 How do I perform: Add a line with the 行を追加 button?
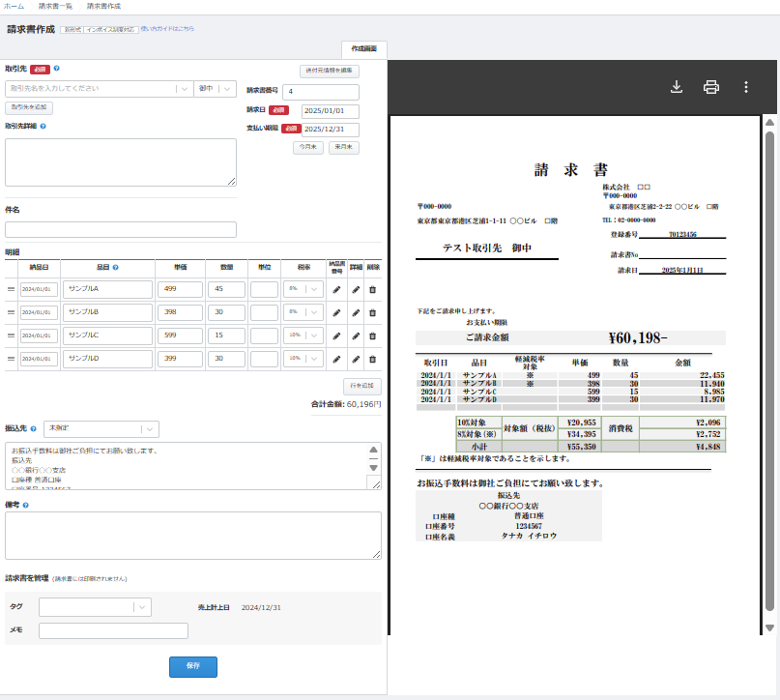[362, 386]
